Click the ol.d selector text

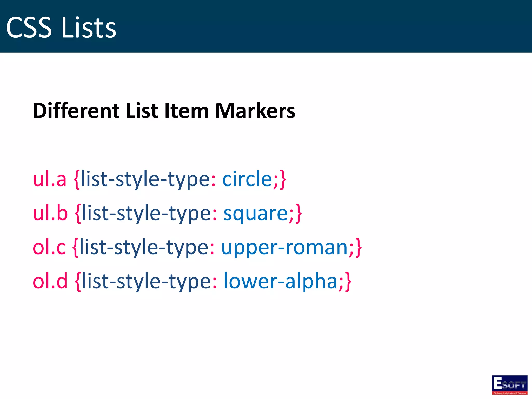click(50, 281)
